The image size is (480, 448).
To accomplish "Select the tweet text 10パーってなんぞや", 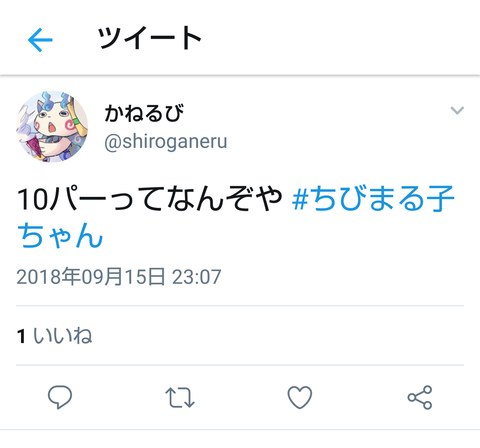I will click(150, 199).
